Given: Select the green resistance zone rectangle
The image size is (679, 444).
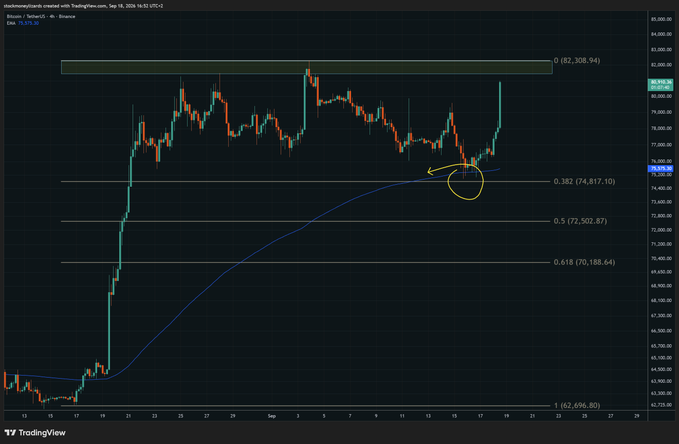Looking at the screenshot, I should pos(307,67).
